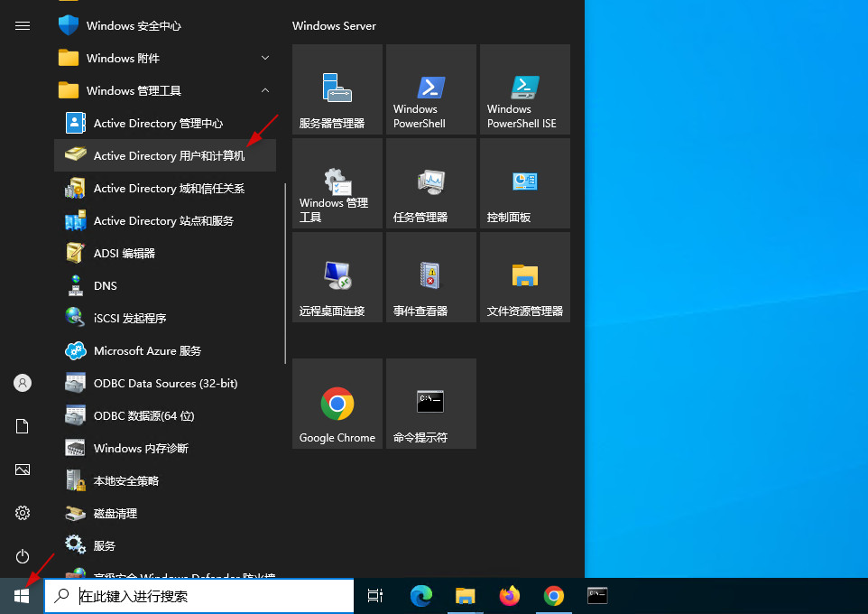Viewport: 868px width, 614px height.
Task: Click the Power button in Start sidebar
Action: pos(23,556)
